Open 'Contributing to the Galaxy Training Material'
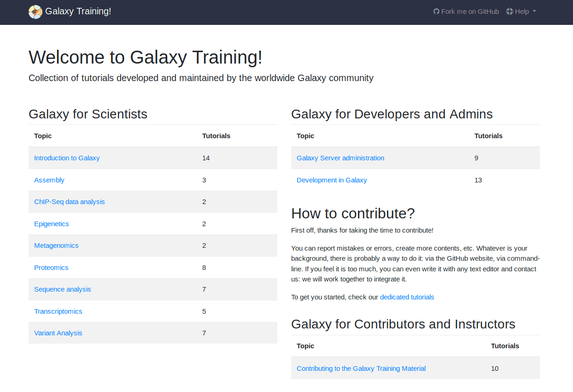 click(361, 368)
